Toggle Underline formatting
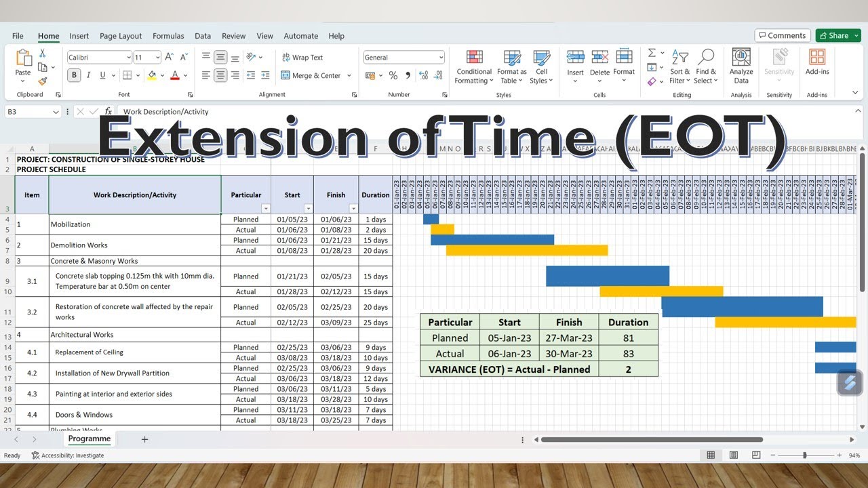 (x=102, y=75)
